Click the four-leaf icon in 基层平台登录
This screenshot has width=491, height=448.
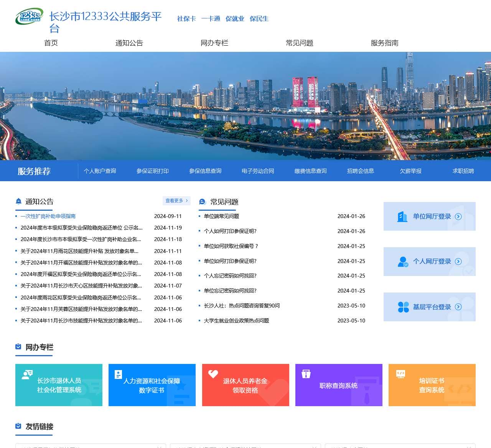[403, 307]
